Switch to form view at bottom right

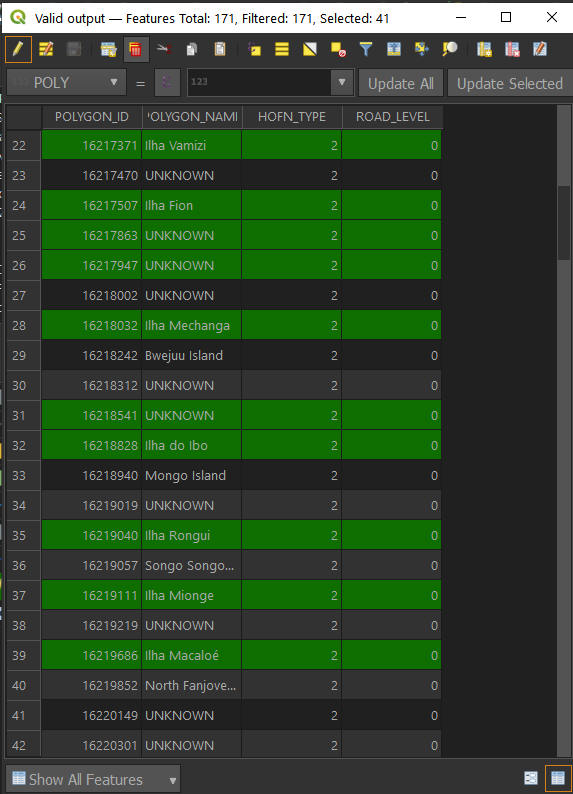tap(530, 778)
